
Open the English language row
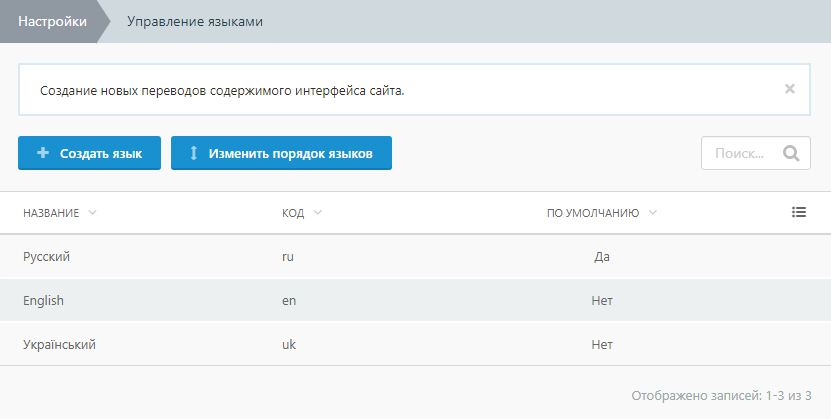point(43,300)
